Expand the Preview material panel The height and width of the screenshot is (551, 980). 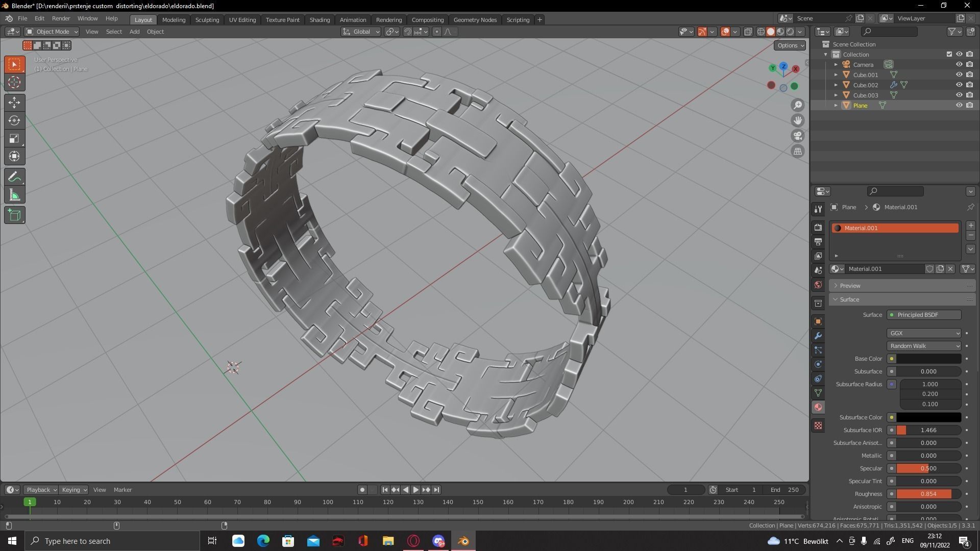(x=850, y=286)
